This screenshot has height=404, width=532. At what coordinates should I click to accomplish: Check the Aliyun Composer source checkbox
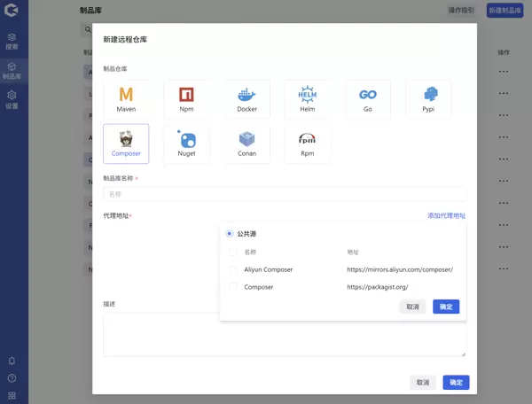[x=233, y=269]
